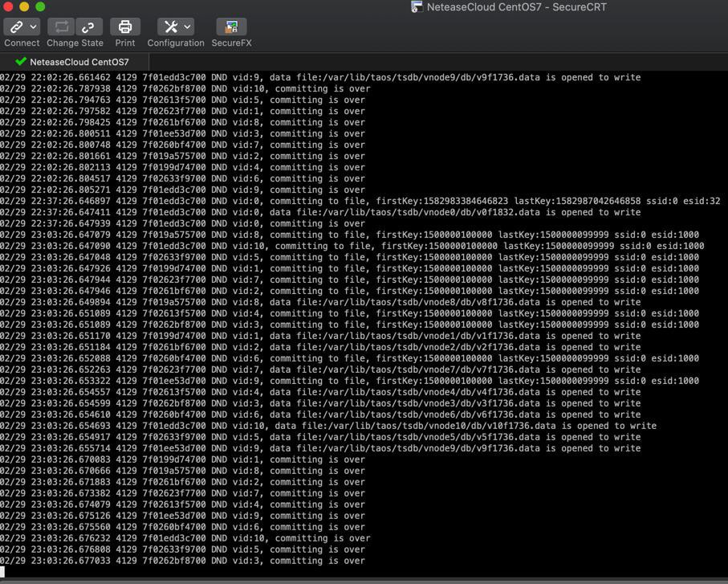
Task: Click the log line timestamped 22:02:26.798425
Action: (182, 122)
